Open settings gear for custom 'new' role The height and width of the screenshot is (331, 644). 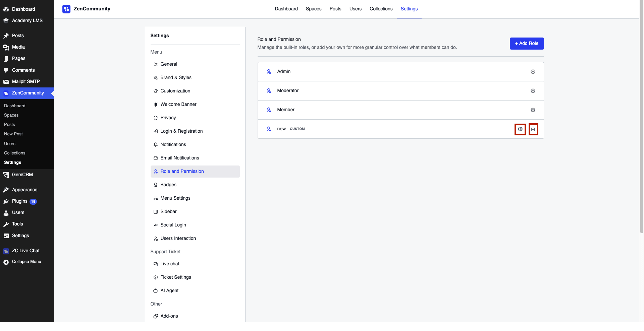tap(520, 129)
